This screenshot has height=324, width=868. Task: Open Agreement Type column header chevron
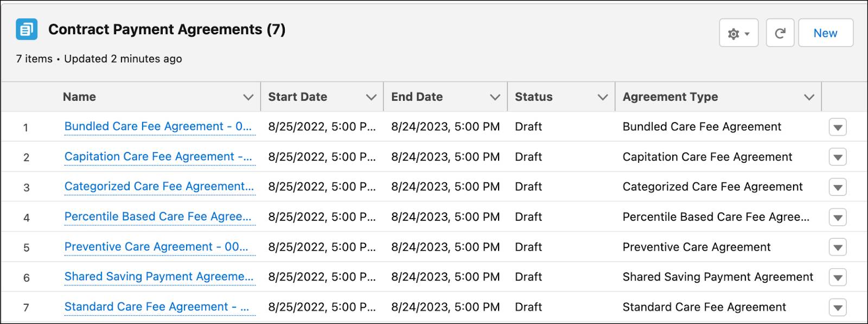pyautogui.click(x=809, y=97)
